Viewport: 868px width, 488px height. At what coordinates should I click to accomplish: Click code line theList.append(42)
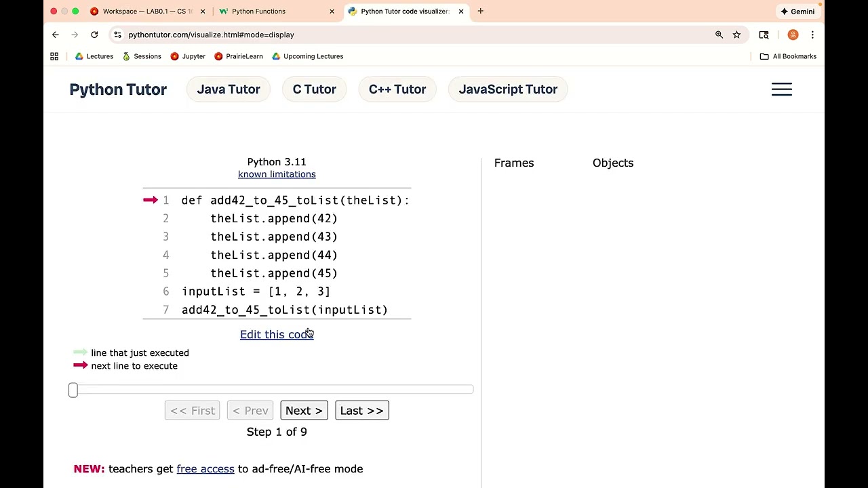click(274, 219)
